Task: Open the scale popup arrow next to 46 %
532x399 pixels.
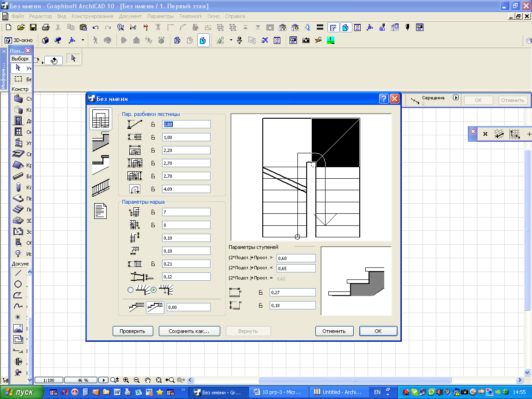Action: [x=103, y=380]
